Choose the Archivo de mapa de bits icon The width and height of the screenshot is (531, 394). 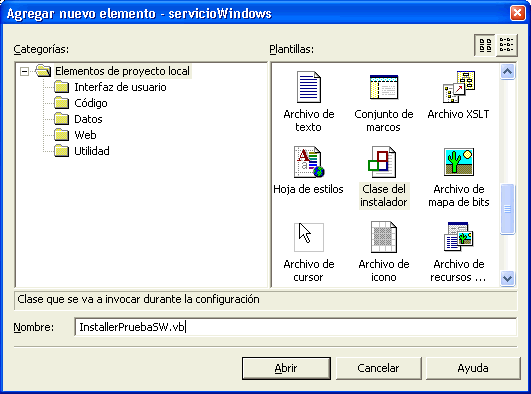[x=459, y=162]
